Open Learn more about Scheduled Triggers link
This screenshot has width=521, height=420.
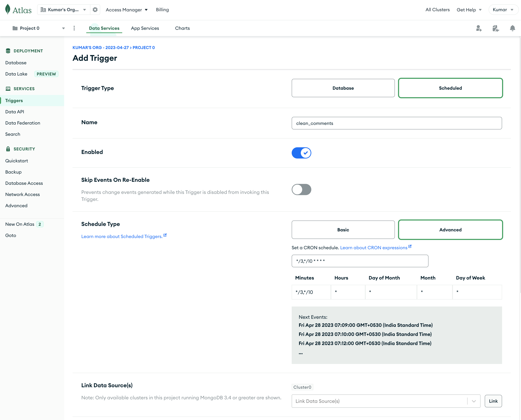pyautogui.click(x=122, y=236)
